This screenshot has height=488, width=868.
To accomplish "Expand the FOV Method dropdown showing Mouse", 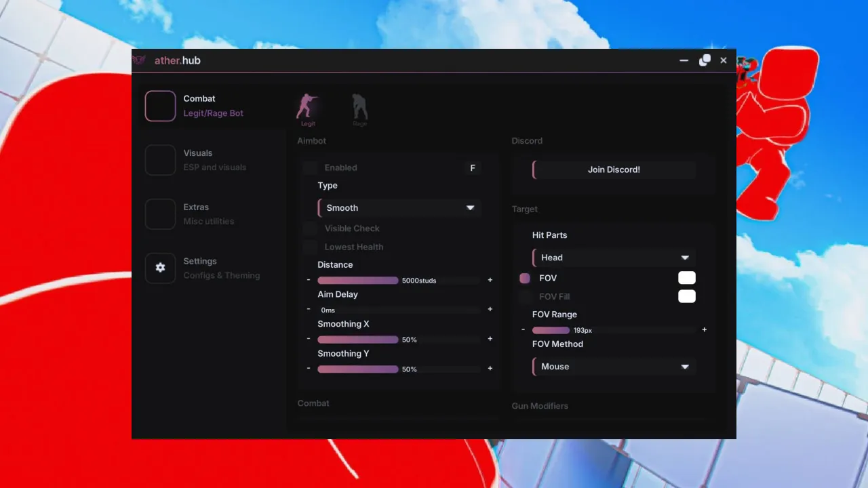I will pos(614,367).
